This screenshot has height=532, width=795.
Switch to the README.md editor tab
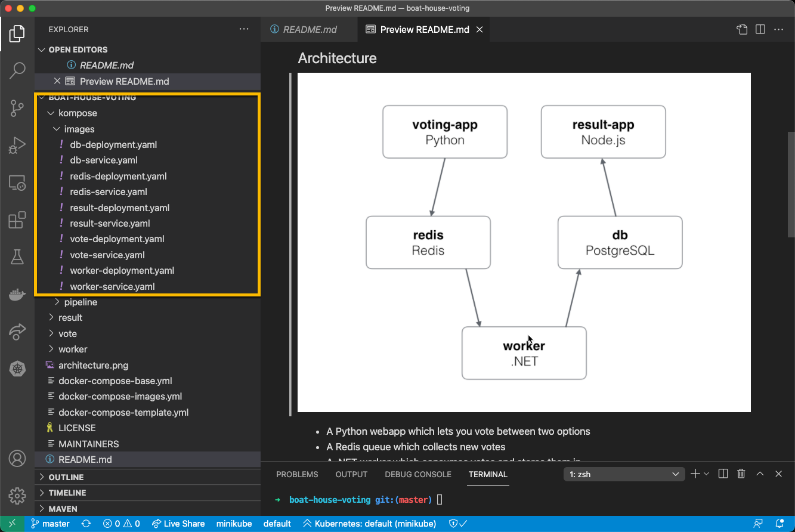310,29
